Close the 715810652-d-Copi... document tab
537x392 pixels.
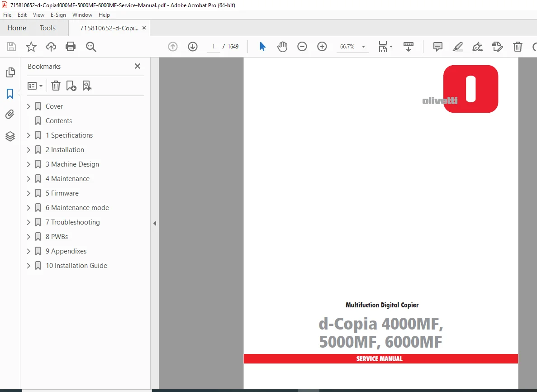(144, 28)
